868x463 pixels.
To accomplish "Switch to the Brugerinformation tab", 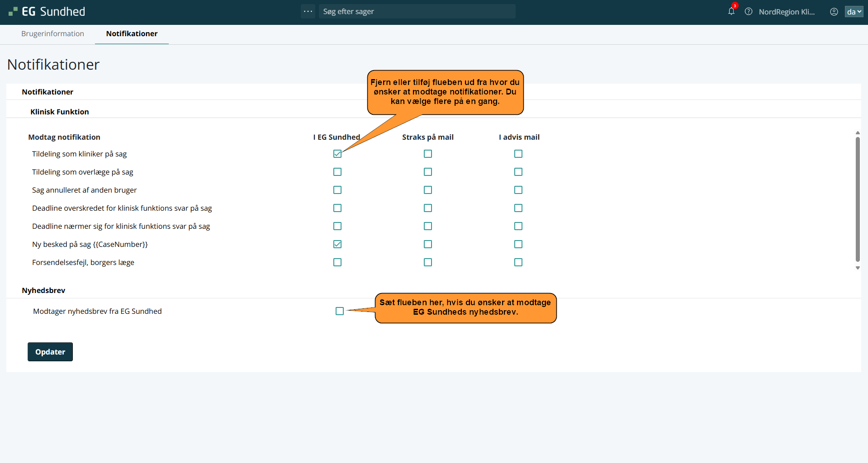I will pos(52,33).
